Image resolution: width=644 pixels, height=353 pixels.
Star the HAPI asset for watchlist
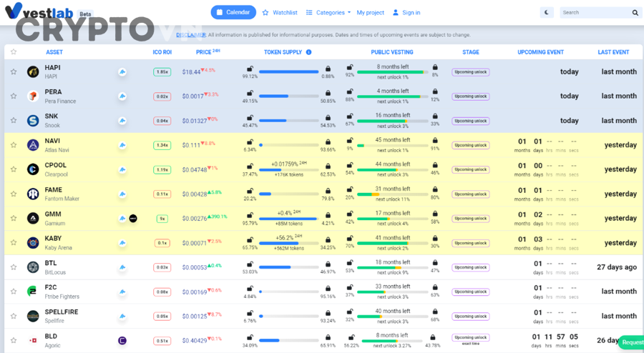coord(14,71)
